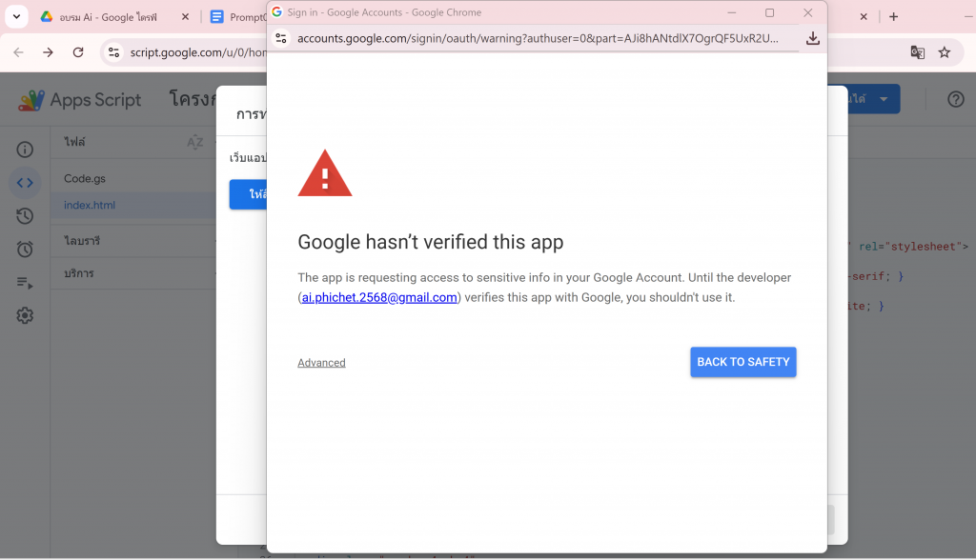Open the Deploy button dropdown arrow
Viewport: 976px width, 560px height.
(x=884, y=99)
